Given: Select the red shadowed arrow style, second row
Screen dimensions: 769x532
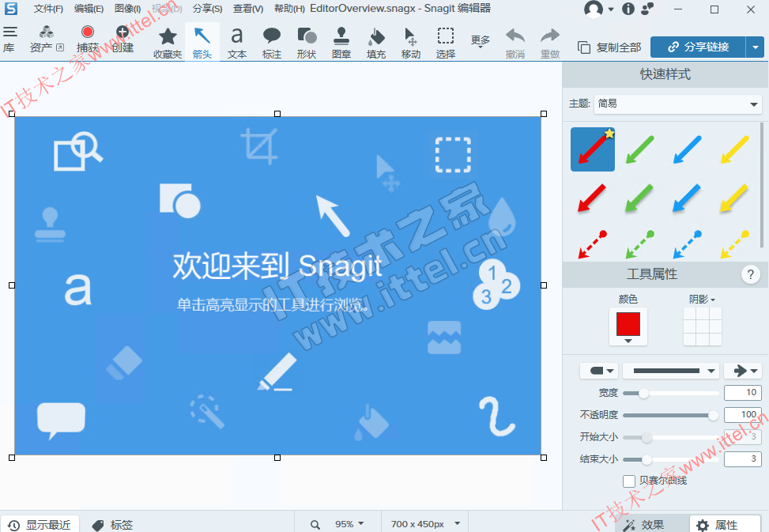Looking at the screenshot, I should pos(593,198).
